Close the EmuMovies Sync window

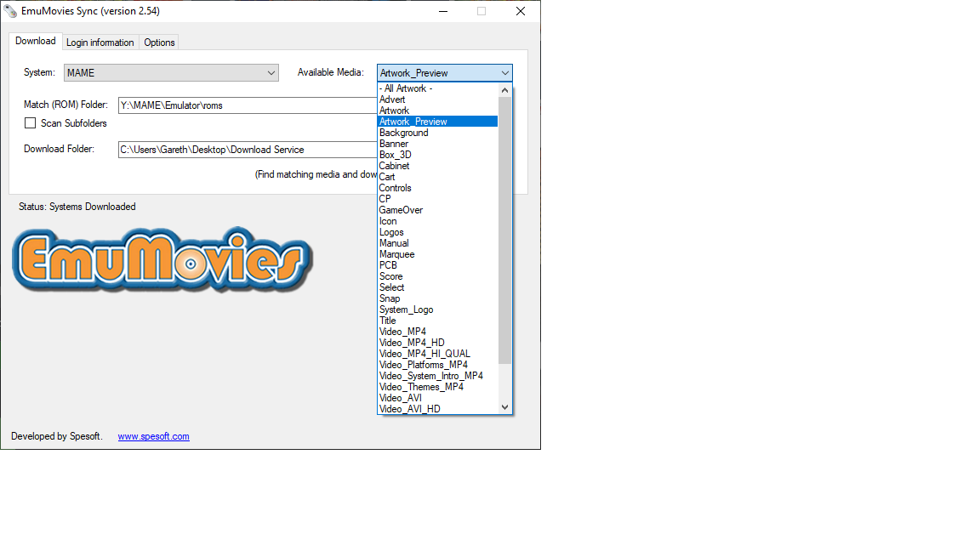coord(520,11)
